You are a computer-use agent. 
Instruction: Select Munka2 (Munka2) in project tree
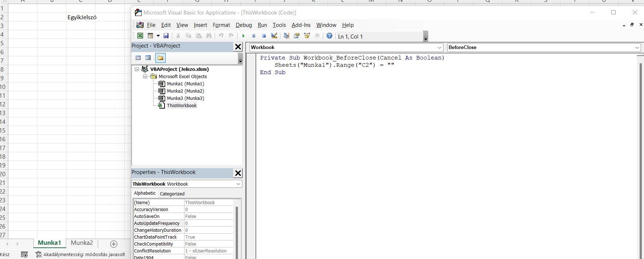(x=185, y=91)
